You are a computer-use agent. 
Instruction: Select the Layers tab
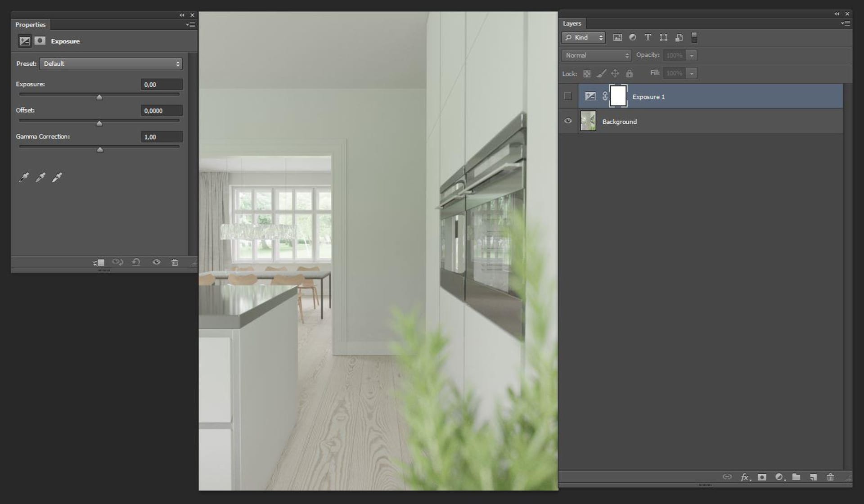pos(571,23)
